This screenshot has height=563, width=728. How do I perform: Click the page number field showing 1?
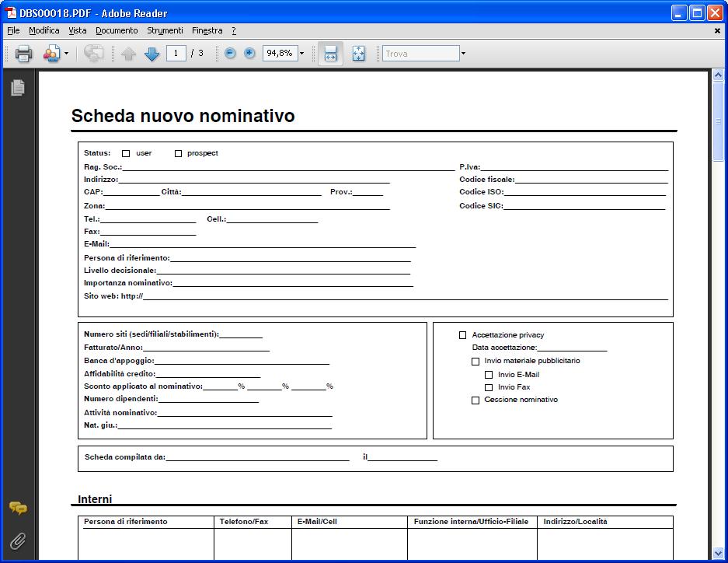[176, 54]
